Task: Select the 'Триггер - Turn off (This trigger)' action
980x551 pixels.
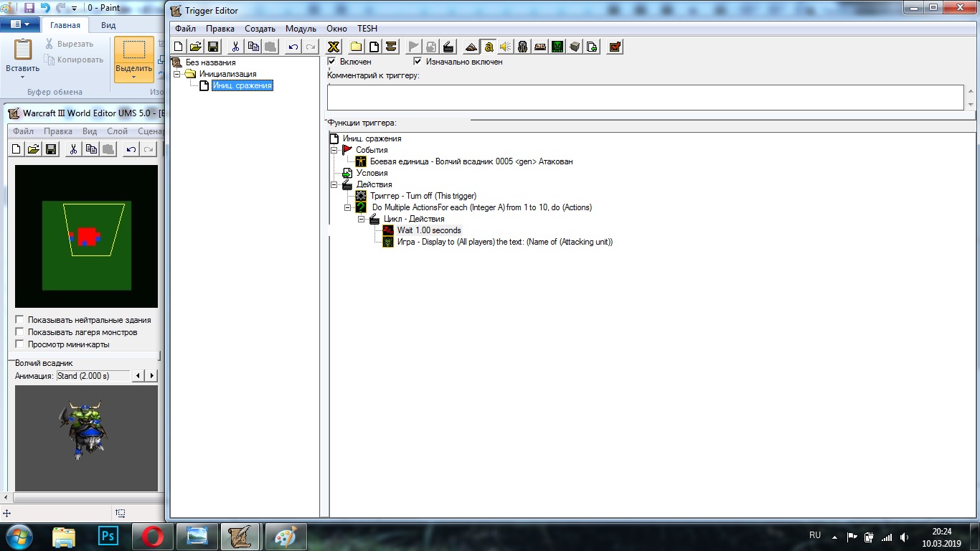Action: pyautogui.click(x=423, y=196)
